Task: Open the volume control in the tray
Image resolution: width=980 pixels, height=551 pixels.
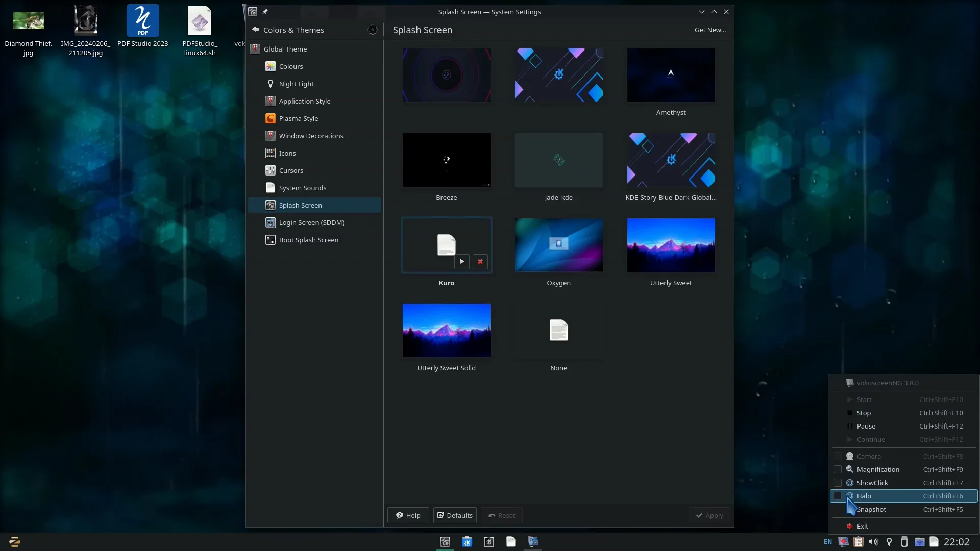Action: pos(873,542)
